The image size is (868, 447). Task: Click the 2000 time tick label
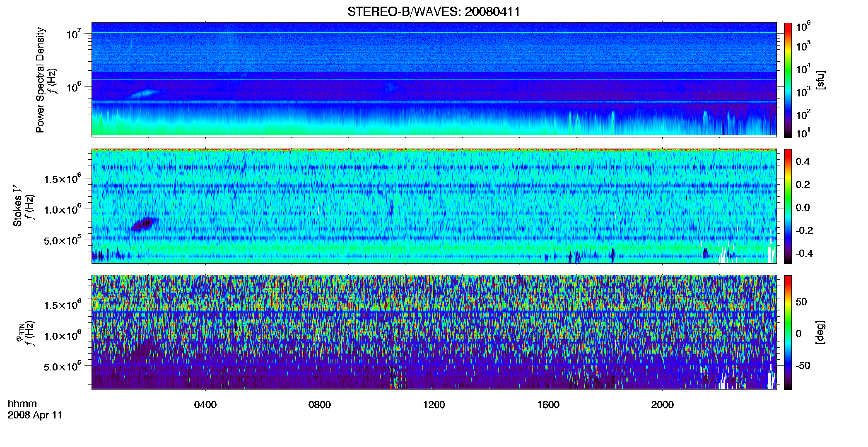(663, 405)
